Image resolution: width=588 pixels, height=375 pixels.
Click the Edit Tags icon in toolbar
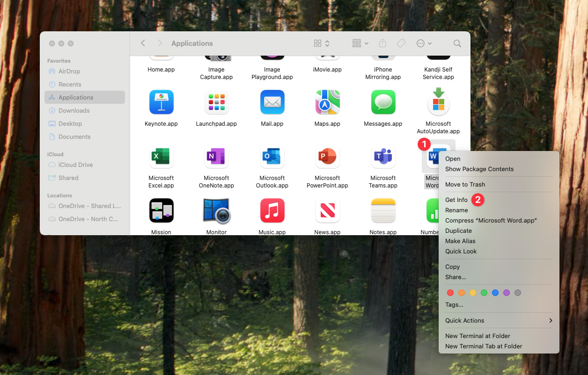[401, 43]
